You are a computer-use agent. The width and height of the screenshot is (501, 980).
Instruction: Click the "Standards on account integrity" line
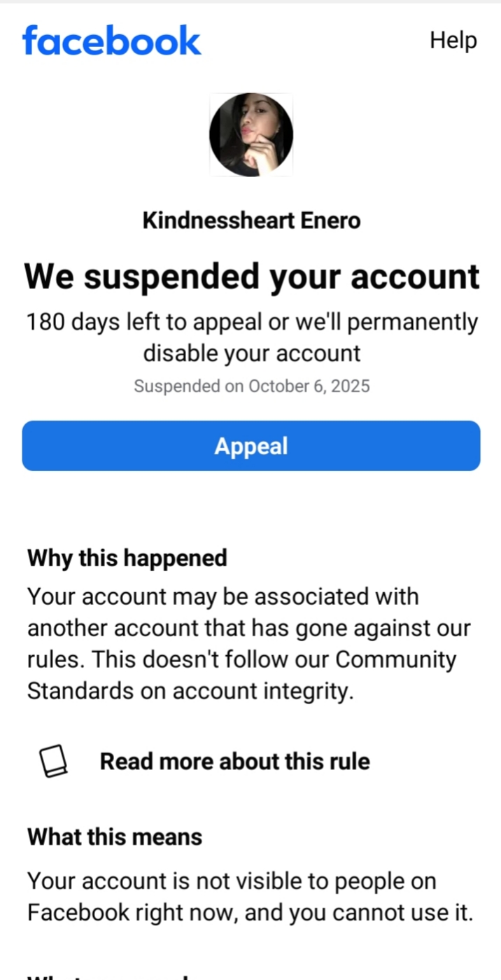point(189,691)
